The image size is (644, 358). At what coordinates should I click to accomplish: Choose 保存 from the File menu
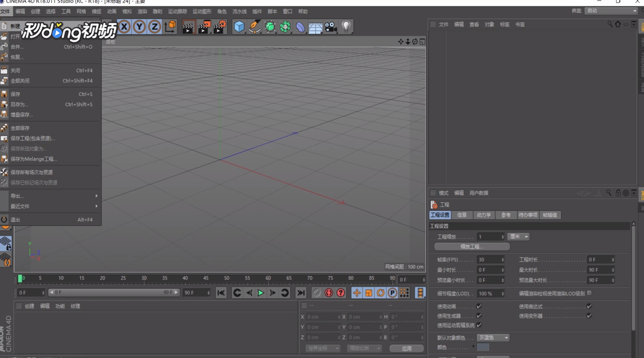coord(51,94)
